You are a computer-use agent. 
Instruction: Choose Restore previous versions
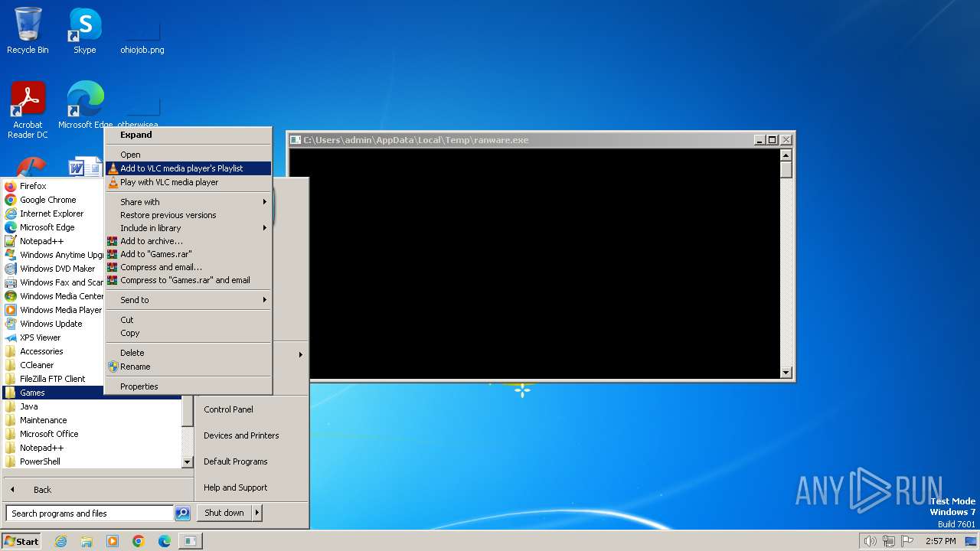(x=188, y=215)
